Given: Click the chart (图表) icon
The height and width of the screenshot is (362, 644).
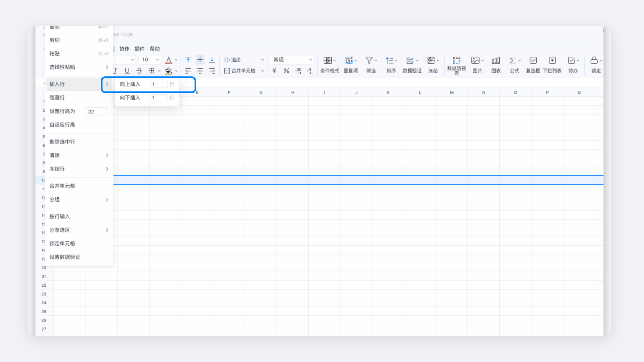Looking at the screenshot, I should [496, 61].
